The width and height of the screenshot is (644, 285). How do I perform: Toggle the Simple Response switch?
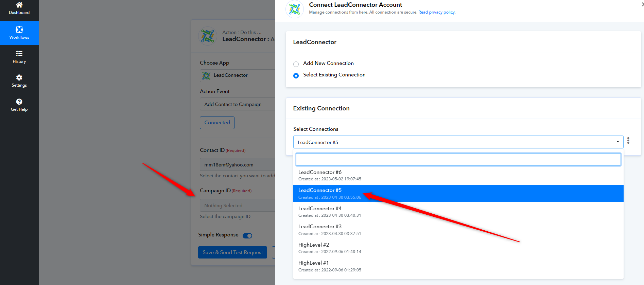coord(247,235)
